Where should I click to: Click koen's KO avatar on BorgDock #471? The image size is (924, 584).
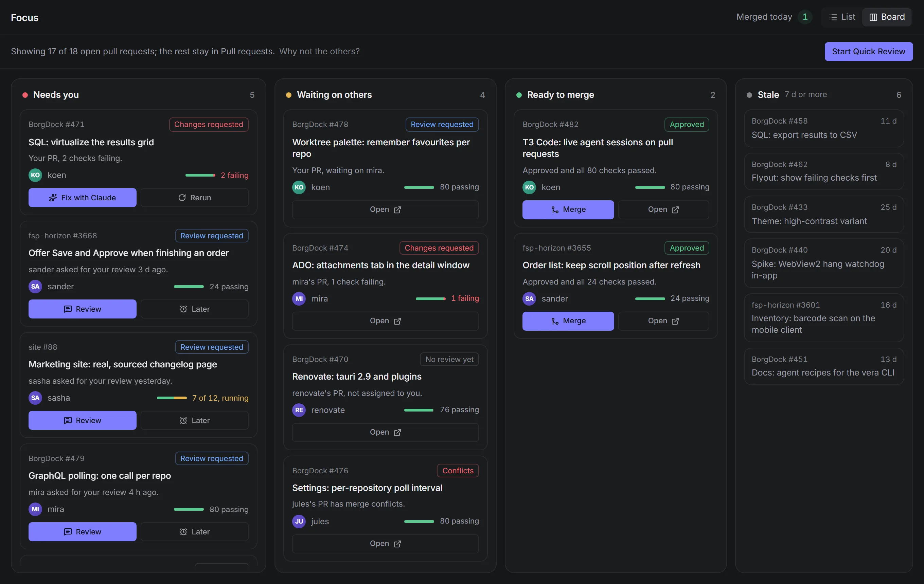point(35,175)
